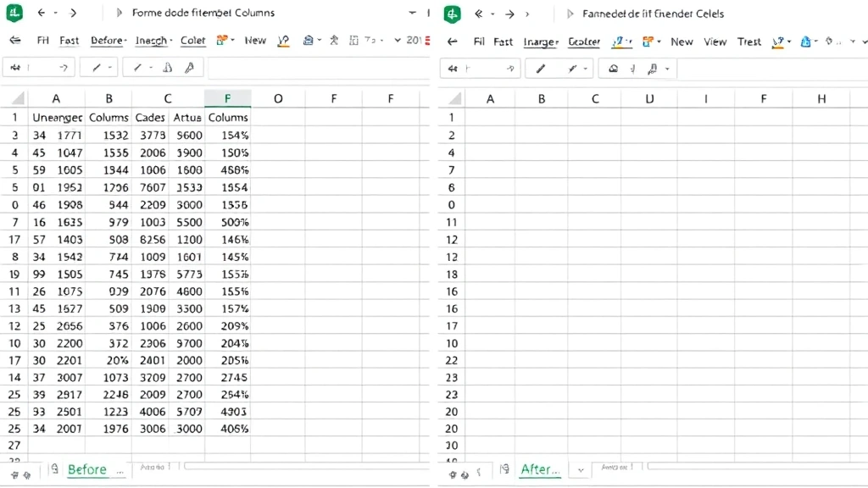The image size is (868, 488).
Task: Switch to the 'After...' sheet tab
Action: pos(540,469)
